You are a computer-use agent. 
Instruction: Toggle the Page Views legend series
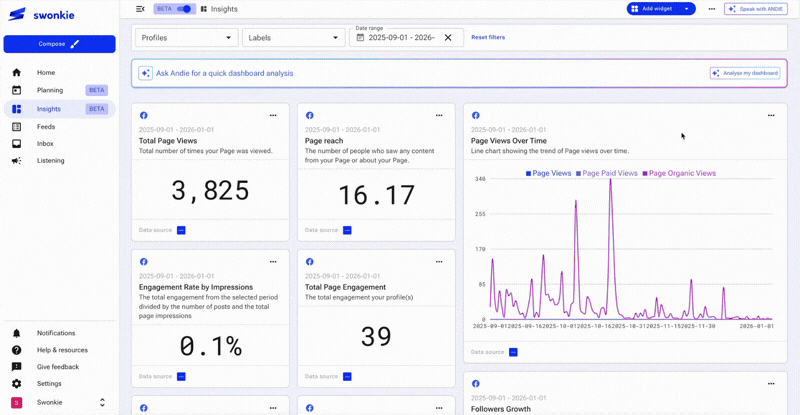(x=548, y=173)
